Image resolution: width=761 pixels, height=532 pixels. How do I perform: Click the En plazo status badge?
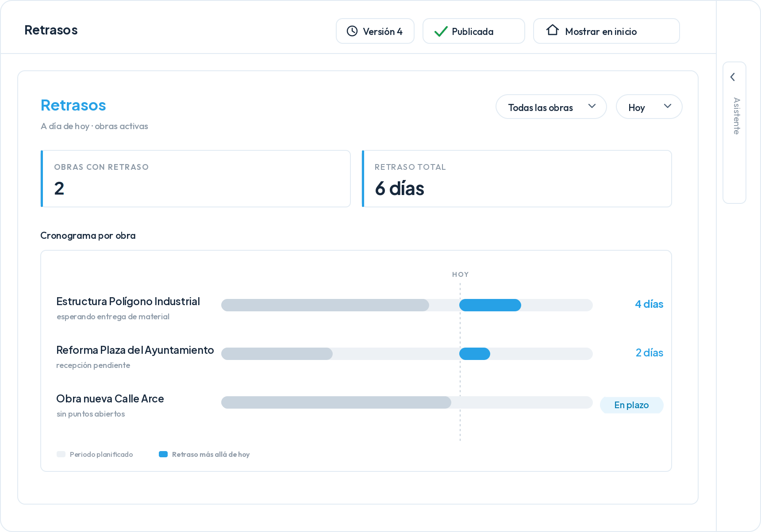pyautogui.click(x=631, y=405)
